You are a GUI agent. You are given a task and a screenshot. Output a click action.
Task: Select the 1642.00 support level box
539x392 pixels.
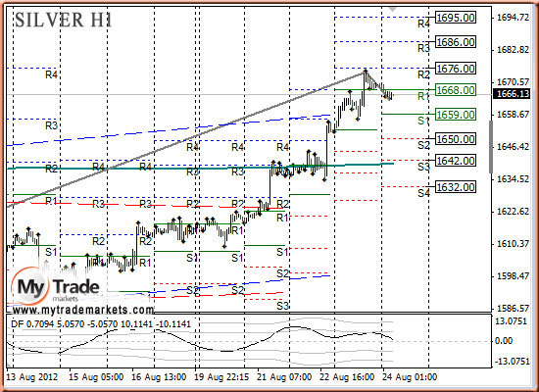(x=456, y=161)
